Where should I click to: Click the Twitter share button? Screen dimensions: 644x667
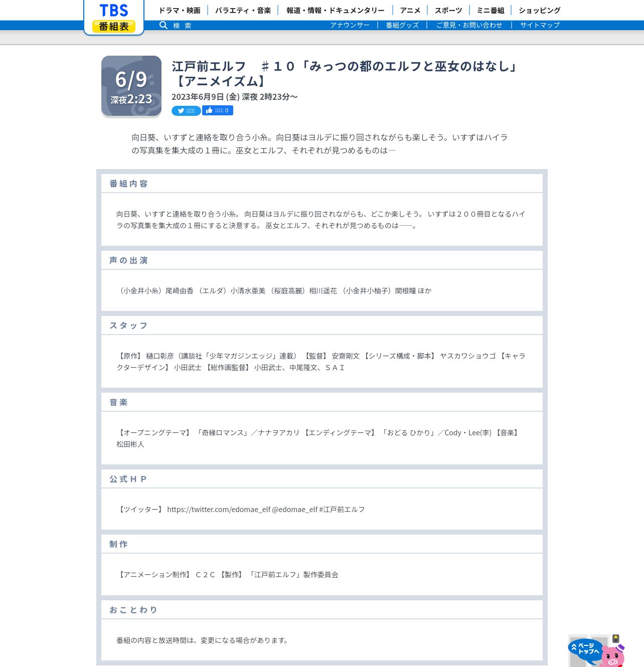[186, 111]
